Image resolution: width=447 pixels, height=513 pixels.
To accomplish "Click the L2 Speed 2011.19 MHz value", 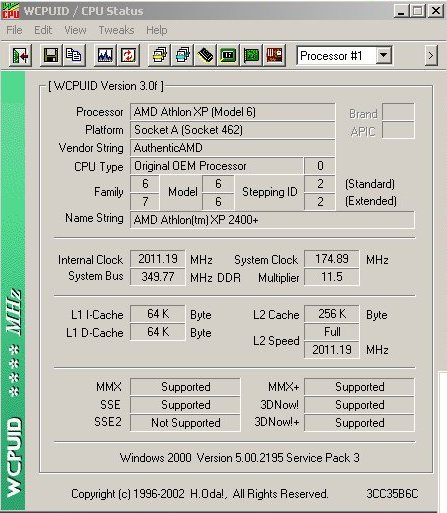I will [332, 350].
